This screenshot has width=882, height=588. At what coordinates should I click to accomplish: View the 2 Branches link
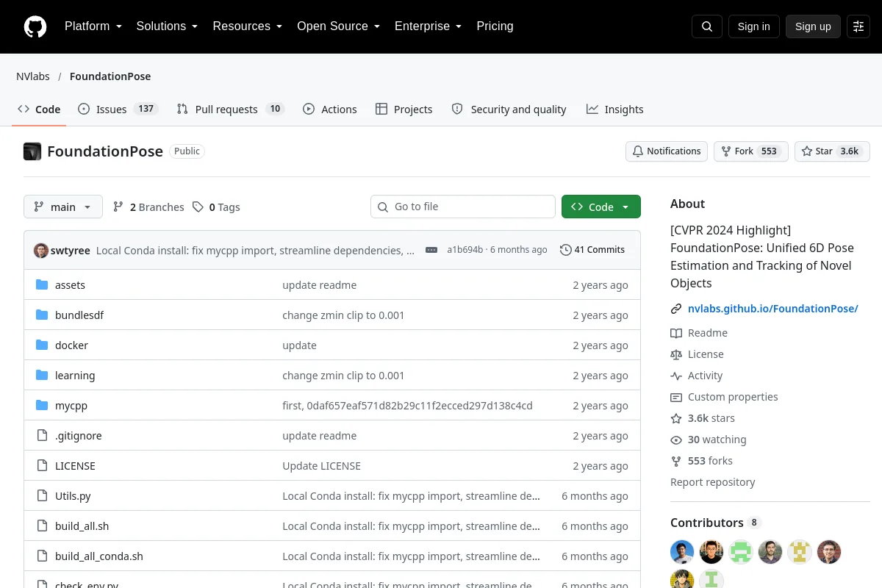click(x=148, y=207)
